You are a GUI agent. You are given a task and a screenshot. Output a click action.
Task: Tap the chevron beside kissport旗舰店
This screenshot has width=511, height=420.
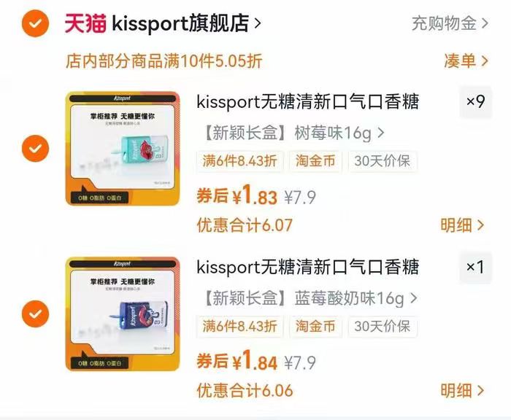[258, 23]
